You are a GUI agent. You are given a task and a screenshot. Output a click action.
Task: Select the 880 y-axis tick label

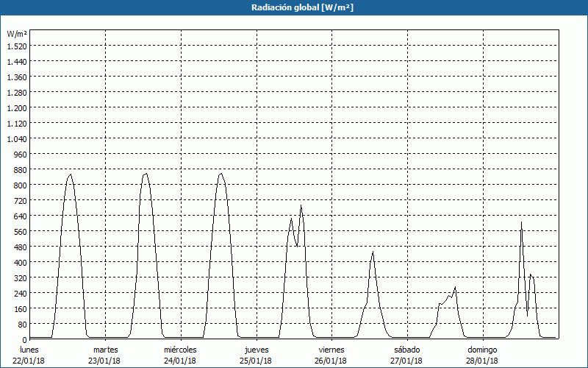point(16,169)
